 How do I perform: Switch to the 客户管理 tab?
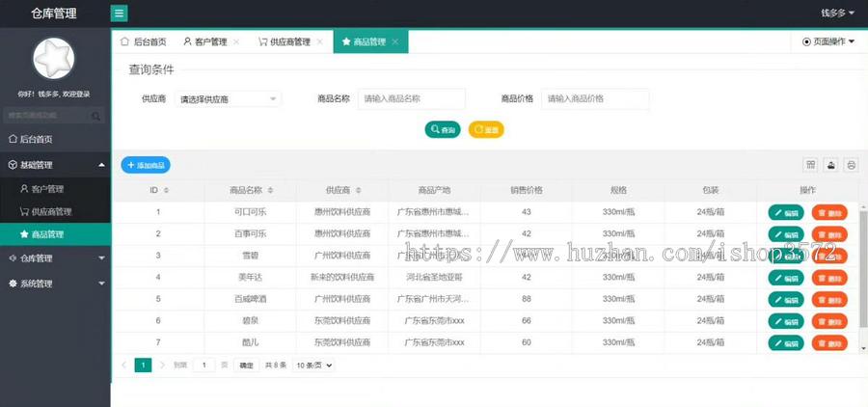click(x=205, y=41)
